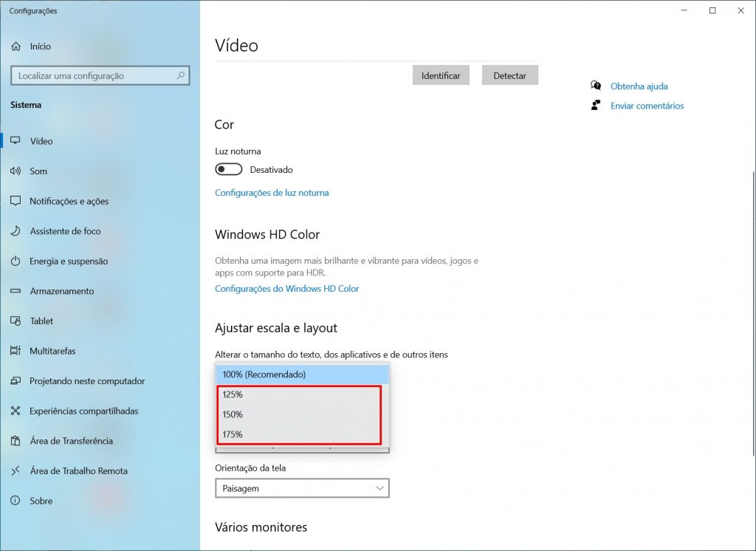The height and width of the screenshot is (551, 756).
Task: Open the Enviar comentários link
Action: [x=647, y=106]
